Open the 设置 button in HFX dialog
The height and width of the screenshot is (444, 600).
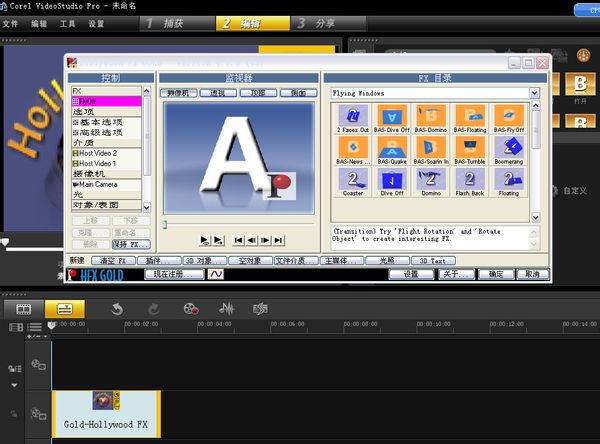coord(411,274)
